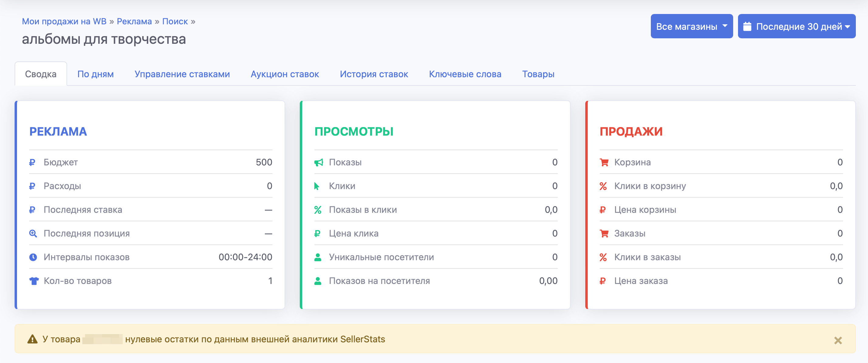Click the cursor icon beside Клики
This screenshot has width=868, height=363.
click(x=318, y=185)
